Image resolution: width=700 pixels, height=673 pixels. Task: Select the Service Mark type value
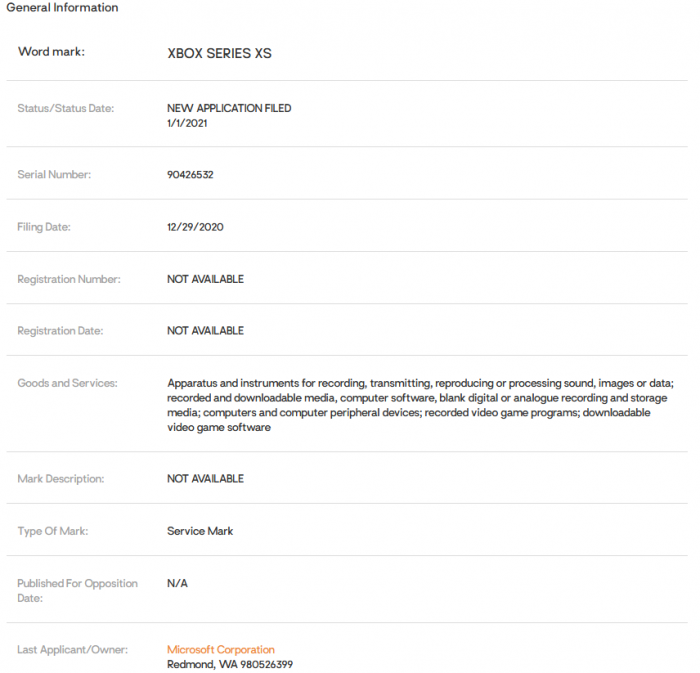[200, 531]
